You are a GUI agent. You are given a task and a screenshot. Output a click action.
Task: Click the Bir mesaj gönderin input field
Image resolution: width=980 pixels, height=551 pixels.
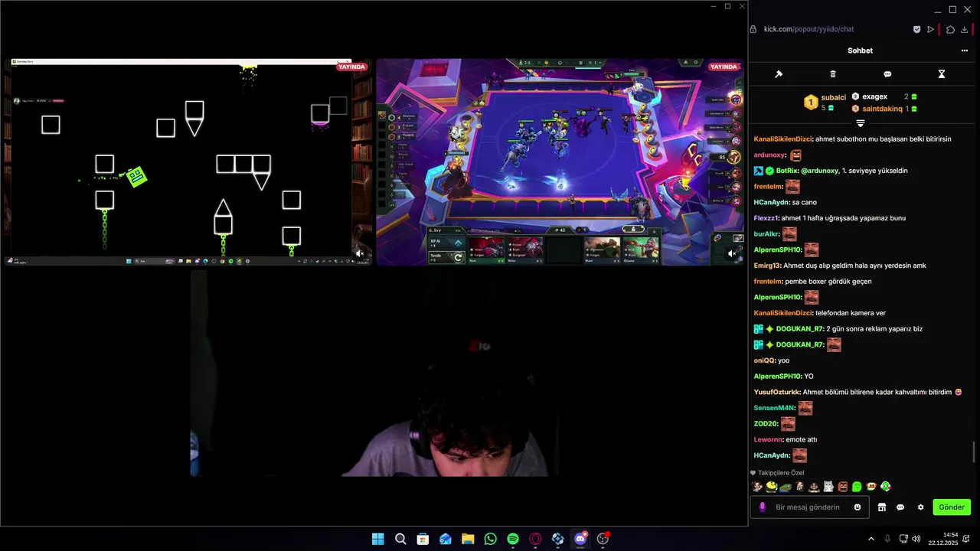(810, 507)
